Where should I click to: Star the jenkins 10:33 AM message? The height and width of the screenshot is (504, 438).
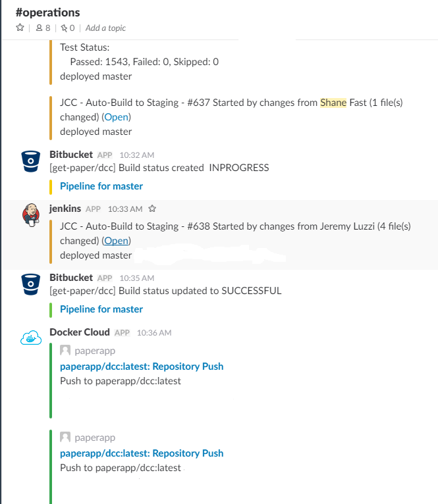click(x=152, y=209)
